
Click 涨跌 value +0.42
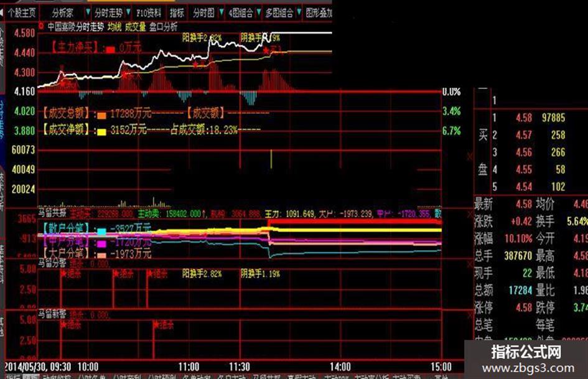pyautogui.click(x=521, y=222)
